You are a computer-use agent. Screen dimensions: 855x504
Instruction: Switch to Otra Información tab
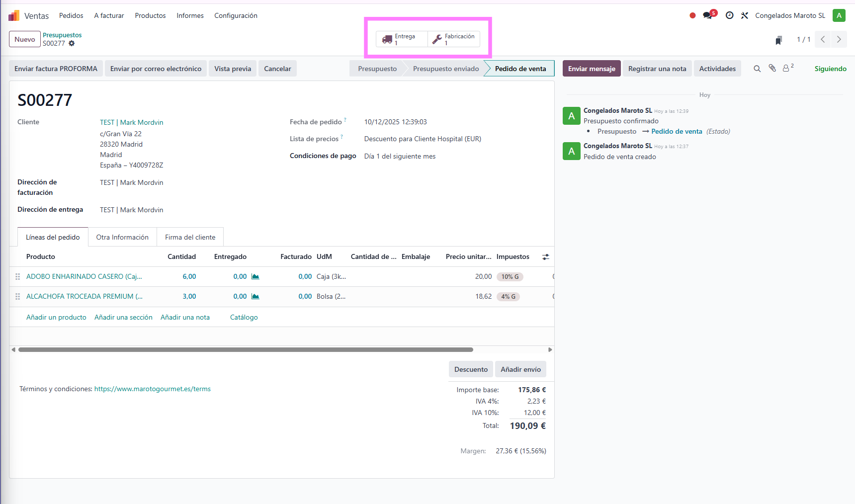(122, 237)
